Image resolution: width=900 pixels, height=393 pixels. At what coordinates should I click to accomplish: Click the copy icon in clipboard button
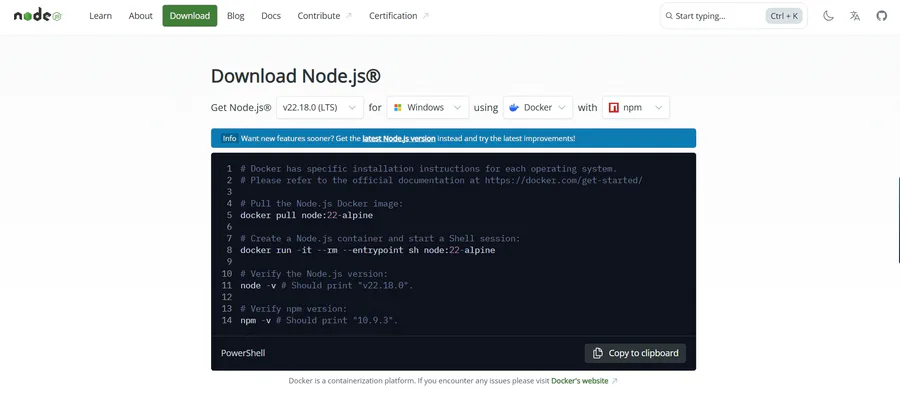(598, 353)
